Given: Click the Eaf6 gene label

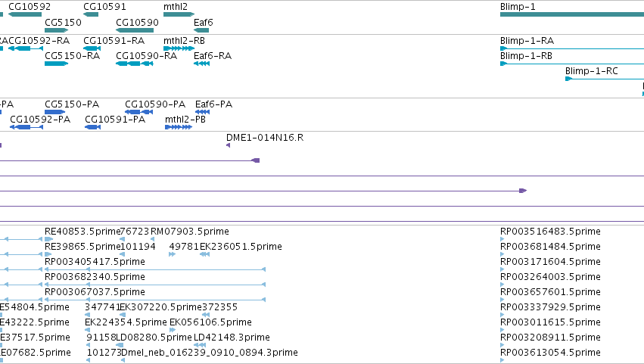Looking at the screenshot, I should point(204,23).
